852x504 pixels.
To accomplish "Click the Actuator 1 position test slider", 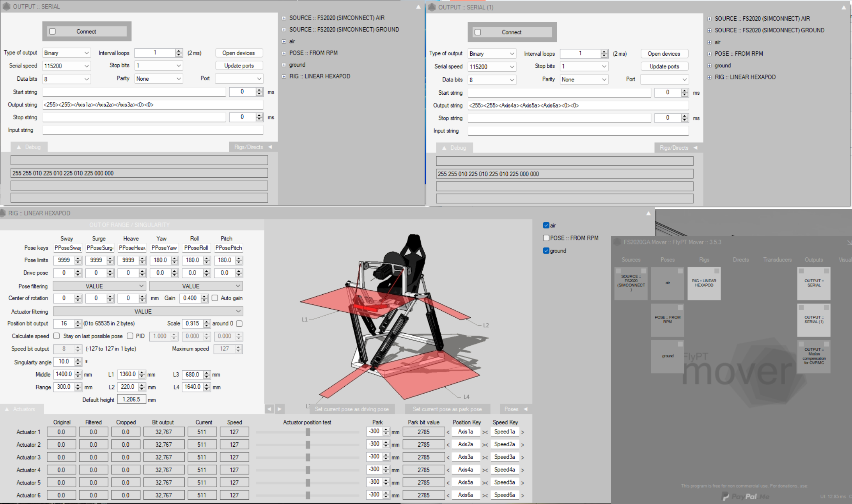I will 308,431.
